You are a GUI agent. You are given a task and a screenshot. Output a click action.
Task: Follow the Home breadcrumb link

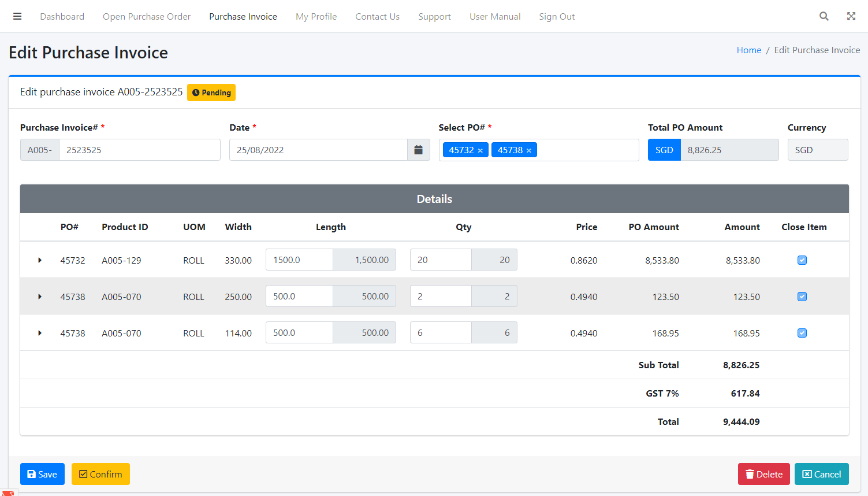click(x=748, y=50)
